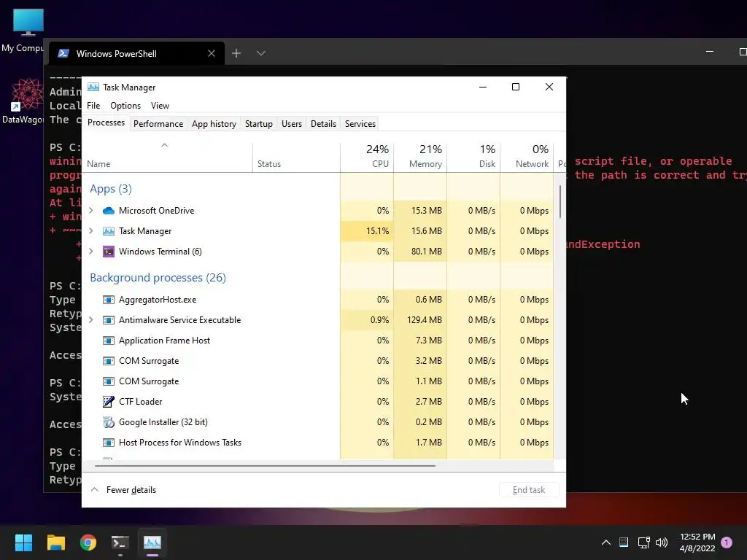Select the COM Surrogate 1.1 MB row
Screen dimensions: 747x560
[318, 381]
